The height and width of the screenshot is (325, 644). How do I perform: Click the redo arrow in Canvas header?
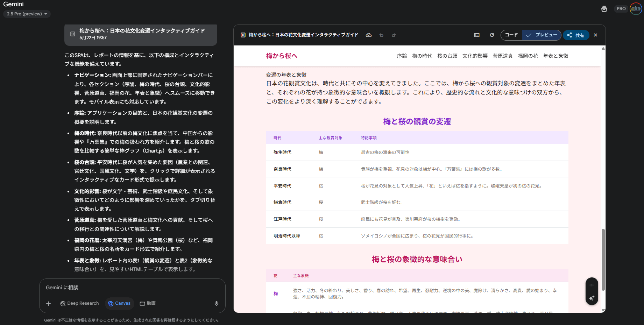click(x=394, y=35)
